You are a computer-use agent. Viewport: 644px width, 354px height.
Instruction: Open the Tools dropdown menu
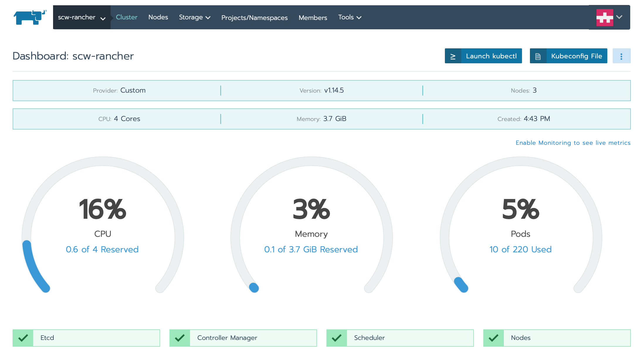(x=350, y=17)
